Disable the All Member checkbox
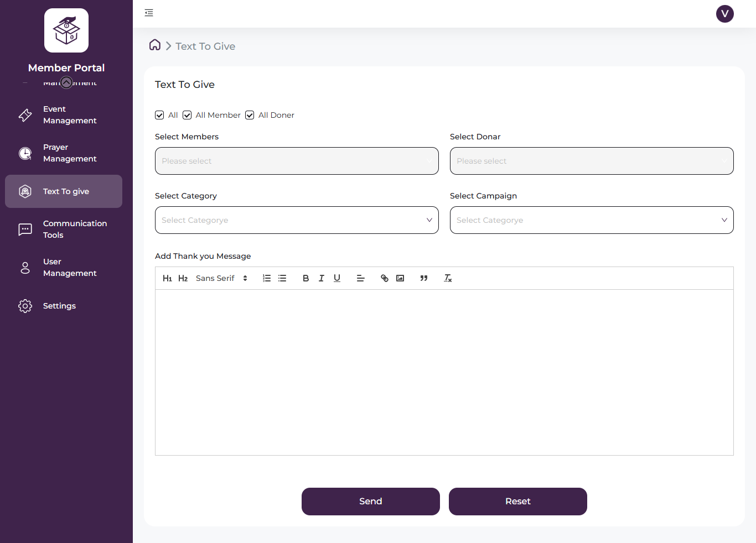 [x=187, y=115]
